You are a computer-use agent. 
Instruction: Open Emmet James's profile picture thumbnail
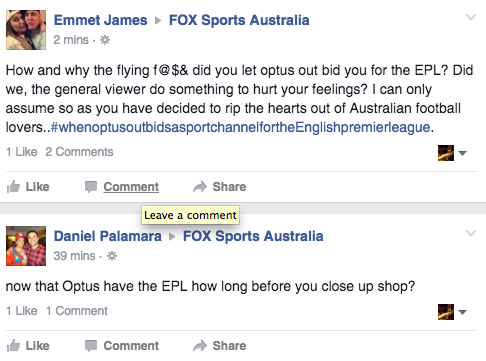pyautogui.click(x=26, y=30)
